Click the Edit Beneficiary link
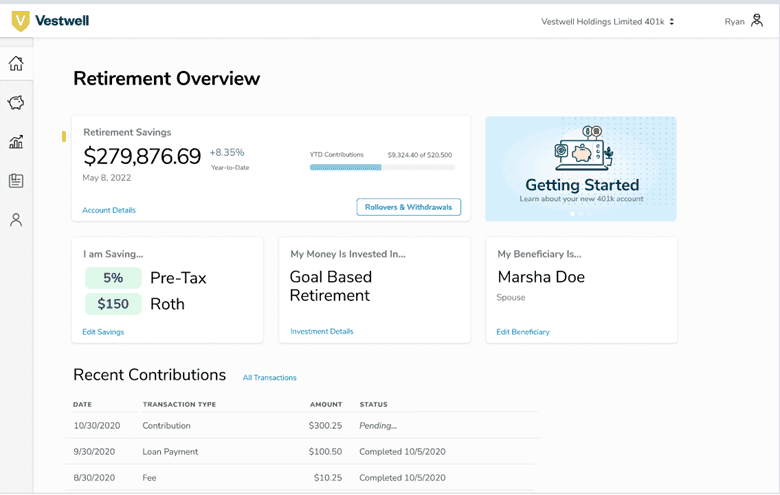Image resolution: width=780 pixels, height=495 pixels. pyautogui.click(x=522, y=331)
